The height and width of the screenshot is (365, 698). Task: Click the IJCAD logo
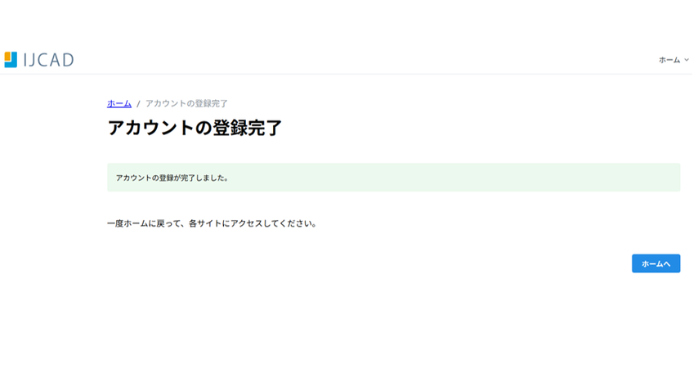[39, 60]
